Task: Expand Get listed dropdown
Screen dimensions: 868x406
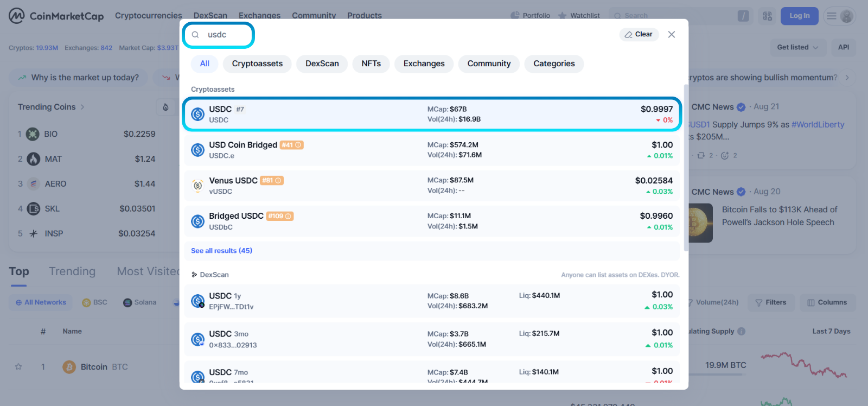Action: (x=798, y=47)
